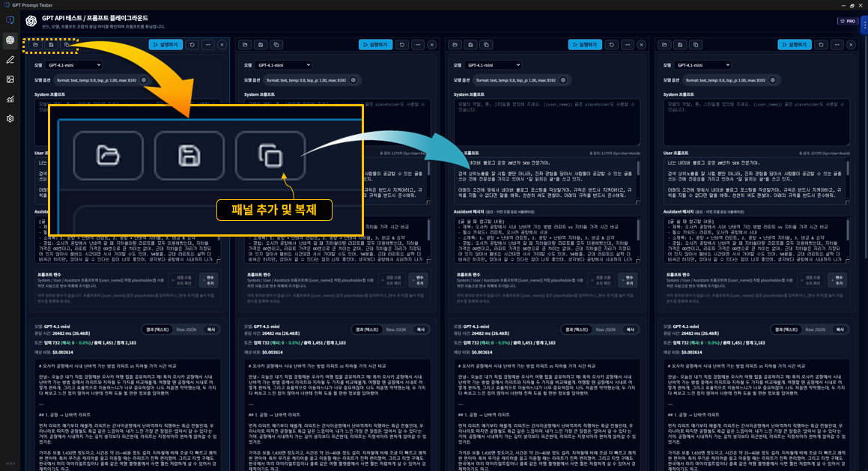Open settings gear in left sidebar
The width and height of the screenshot is (868, 471).
pyautogui.click(x=10, y=118)
